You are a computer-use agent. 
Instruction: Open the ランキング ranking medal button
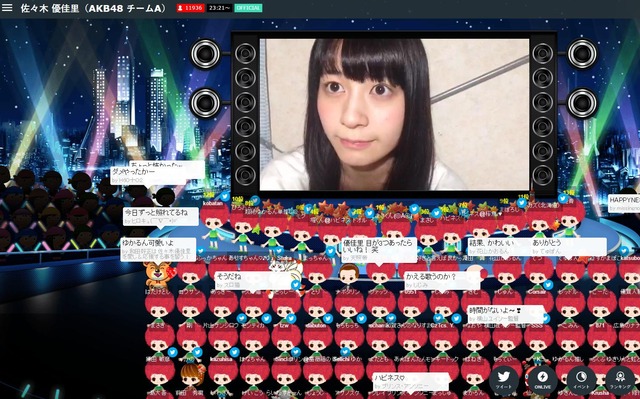point(620,380)
